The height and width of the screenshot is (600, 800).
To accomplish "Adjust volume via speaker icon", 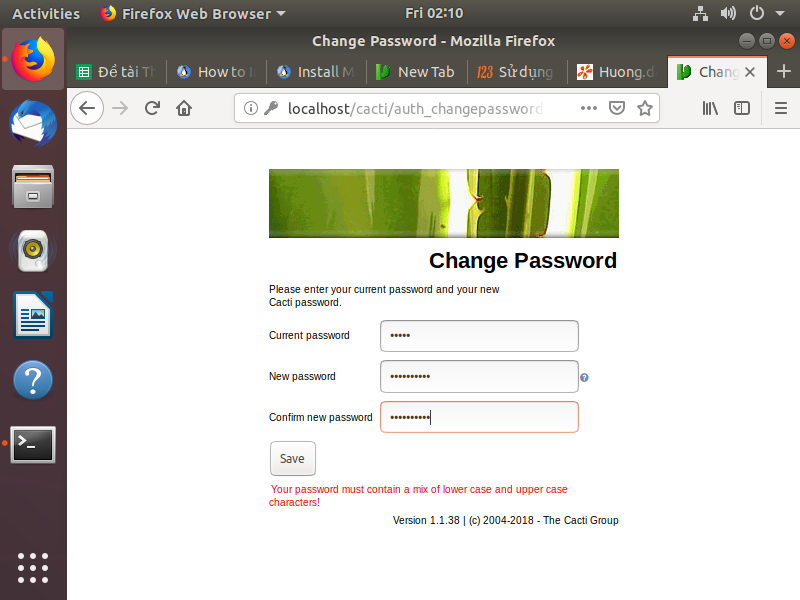I will tap(728, 13).
